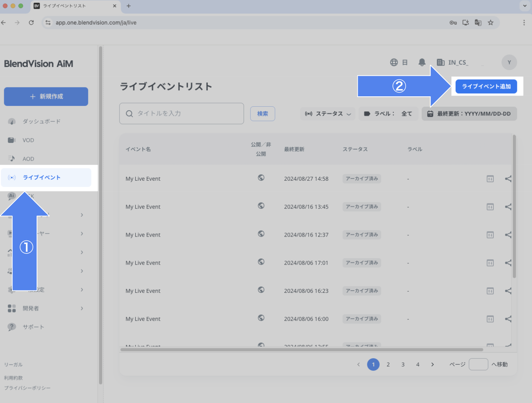Click the archive icon for the 2024/08/16 12:37 row
This screenshot has height=403, width=532.
(x=490, y=235)
